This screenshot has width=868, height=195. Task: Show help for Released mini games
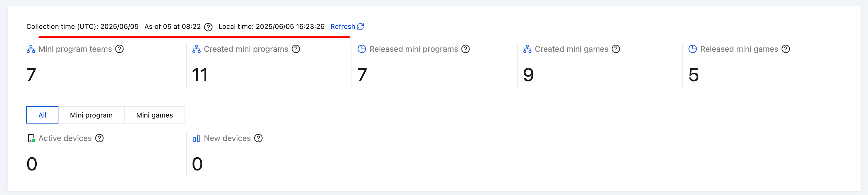[785, 49]
